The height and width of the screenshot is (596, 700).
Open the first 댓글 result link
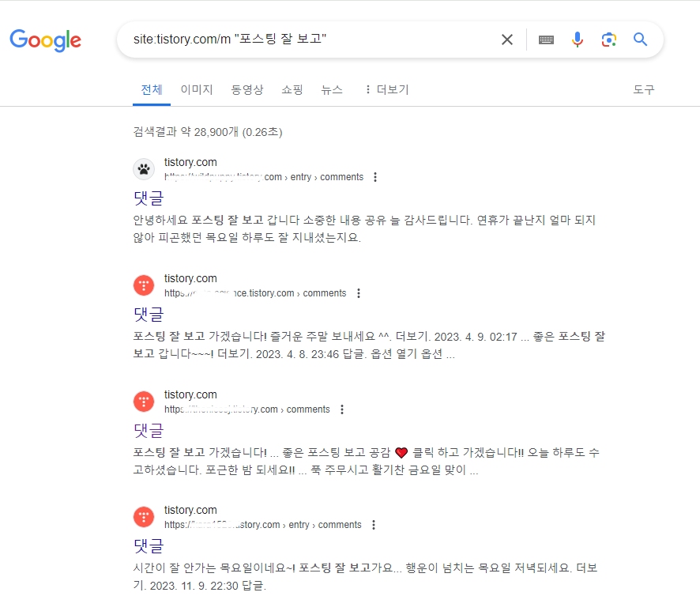coord(149,198)
